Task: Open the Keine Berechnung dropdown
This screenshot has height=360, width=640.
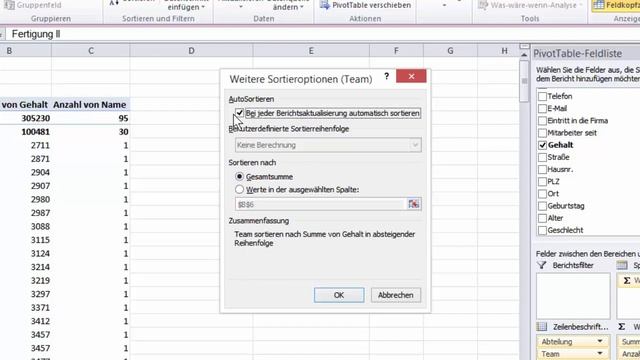Action: click(x=415, y=145)
